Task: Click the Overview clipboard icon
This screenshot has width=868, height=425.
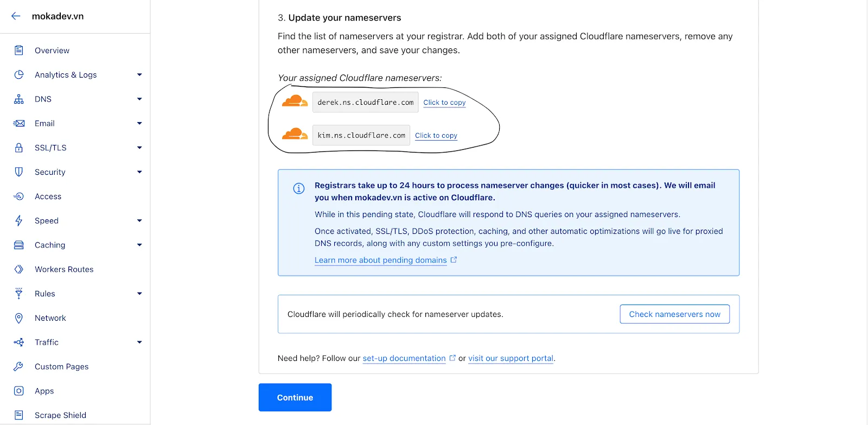Action: pos(19,50)
